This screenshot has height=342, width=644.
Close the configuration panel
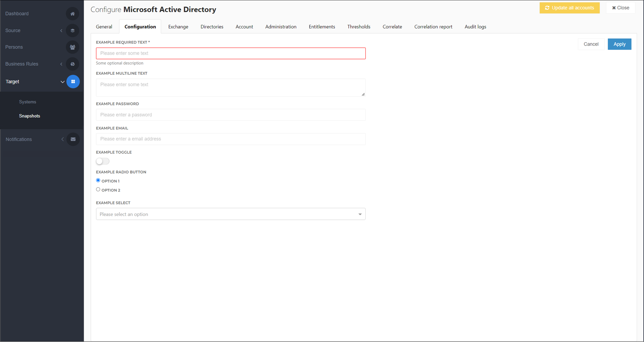pyautogui.click(x=621, y=8)
